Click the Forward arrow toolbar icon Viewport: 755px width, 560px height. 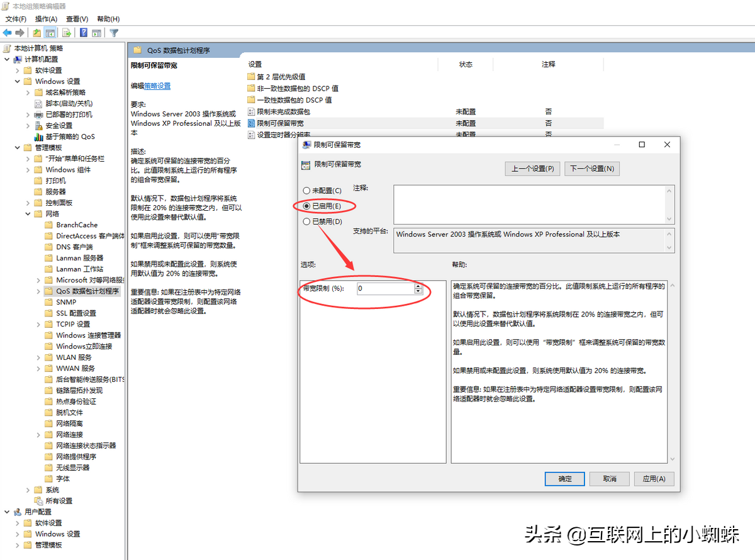click(x=20, y=33)
